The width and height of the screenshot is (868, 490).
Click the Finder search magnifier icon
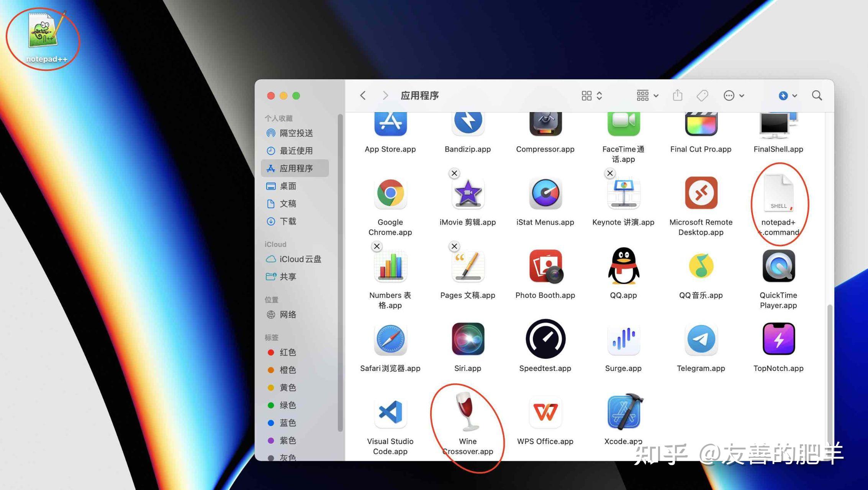817,95
